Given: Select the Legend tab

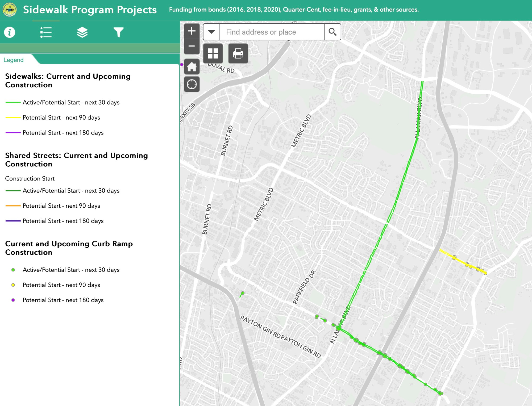Looking at the screenshot, I should [x=14, y=60].
